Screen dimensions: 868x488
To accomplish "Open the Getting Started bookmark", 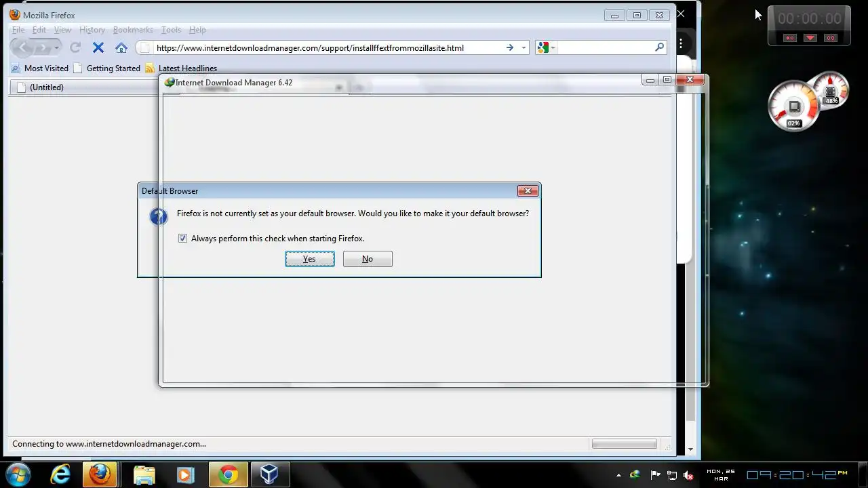I will pos(107,68).
